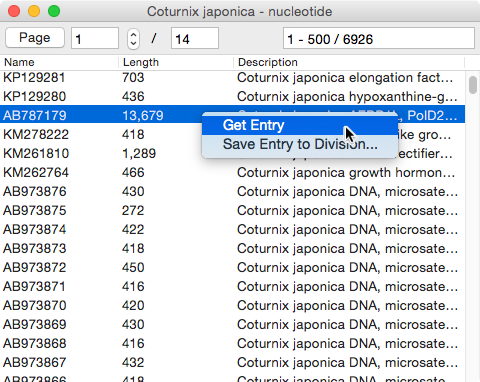Select the KP129280 hypoxanthine entry
The height and width of the screenshot is (382, 480).
click(232, 97)
